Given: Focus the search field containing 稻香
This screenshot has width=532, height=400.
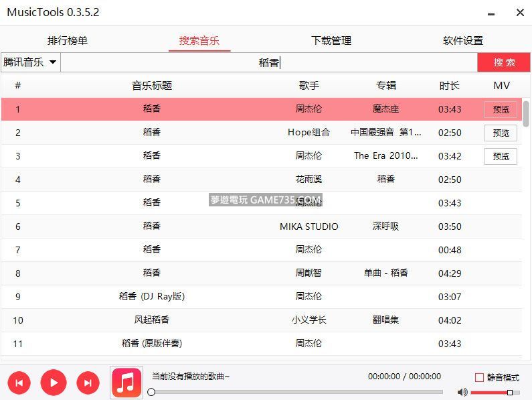Looking at the screenshot, I should click(269, 62).
